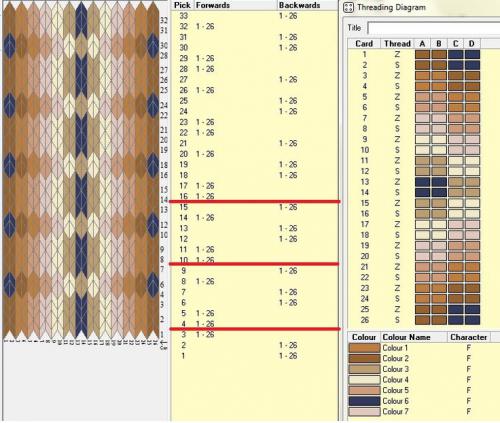Click the Threading Diagram panel icon
Image resolution: width=500 pixels, height=423 pixels.
[349, 8]
